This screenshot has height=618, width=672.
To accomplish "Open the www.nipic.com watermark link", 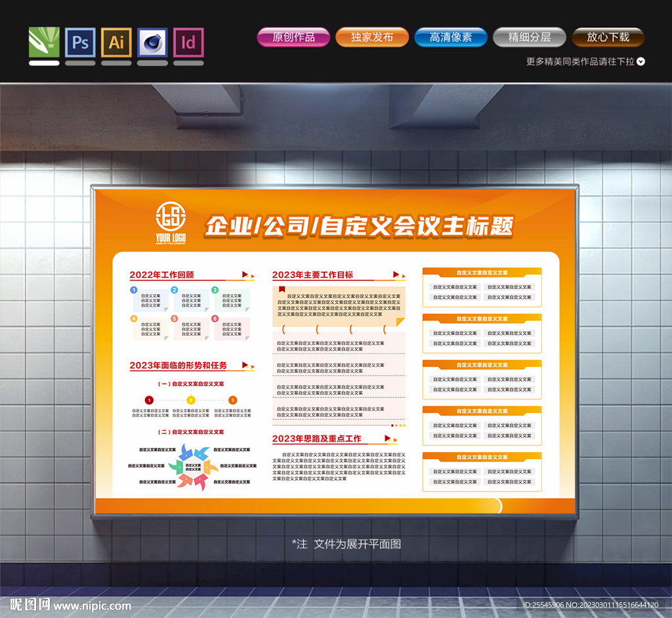I will [92, 606].
